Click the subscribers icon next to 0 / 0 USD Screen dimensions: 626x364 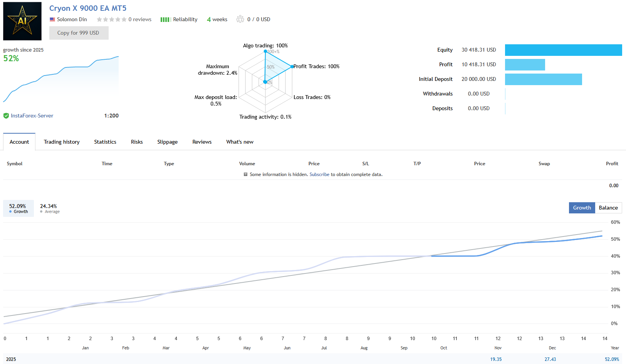(x=240, y=19)
